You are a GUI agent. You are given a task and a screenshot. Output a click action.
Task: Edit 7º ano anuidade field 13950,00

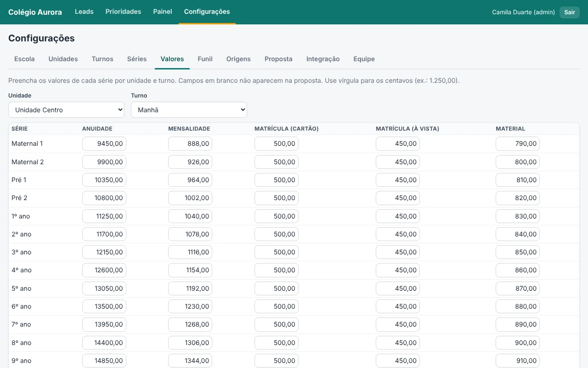point(104,324)
